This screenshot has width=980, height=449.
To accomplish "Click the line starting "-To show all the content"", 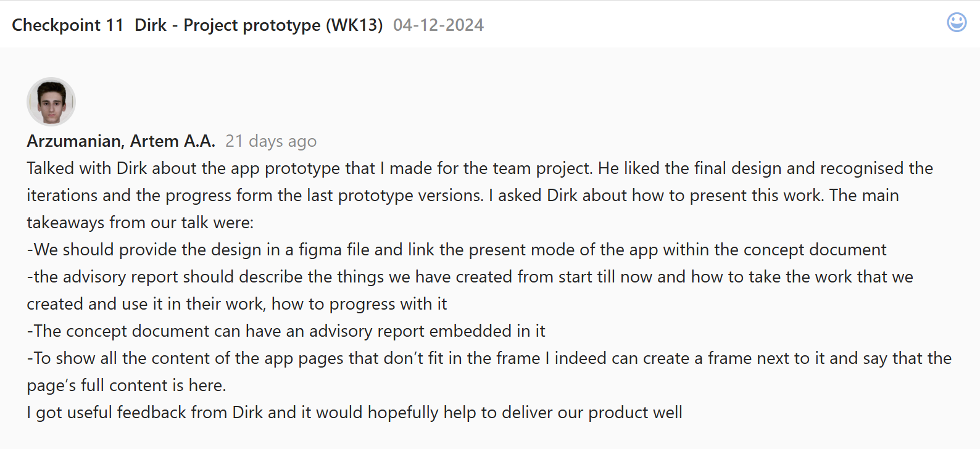I will [489, 358].
